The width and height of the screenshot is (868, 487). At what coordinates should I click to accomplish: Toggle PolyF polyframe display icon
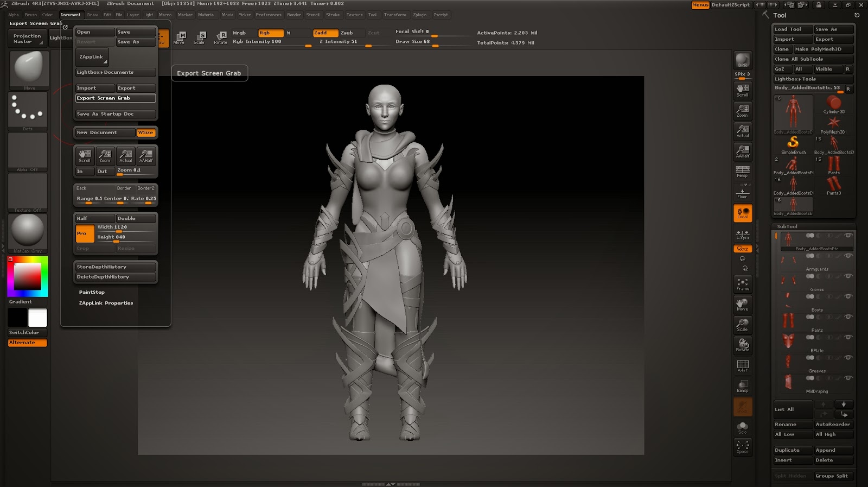click(742, 366)
